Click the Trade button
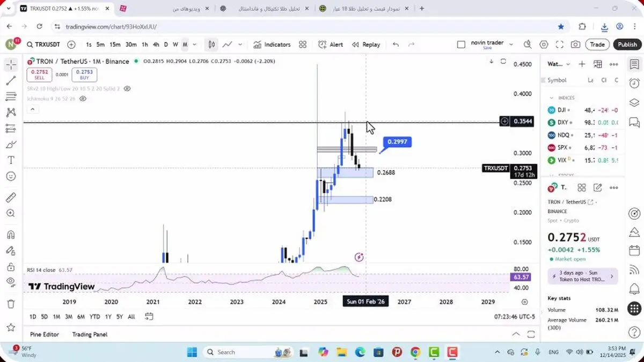The image size is (644, 362). tap(597, 45)
